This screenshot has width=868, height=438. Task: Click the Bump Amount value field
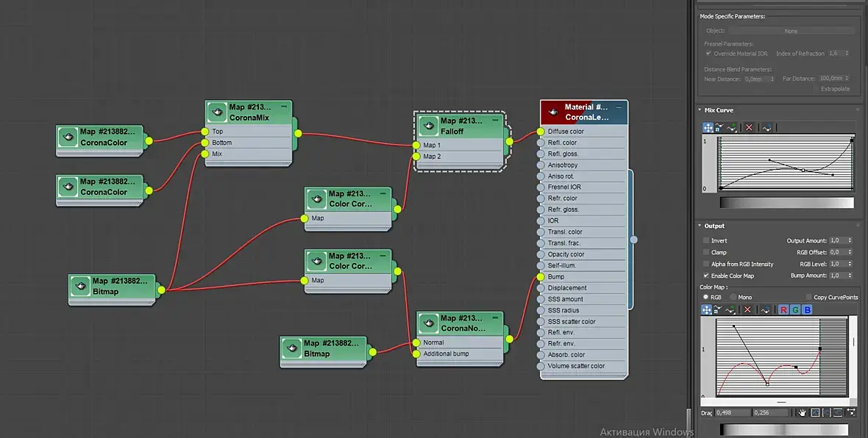pos(838,276)
